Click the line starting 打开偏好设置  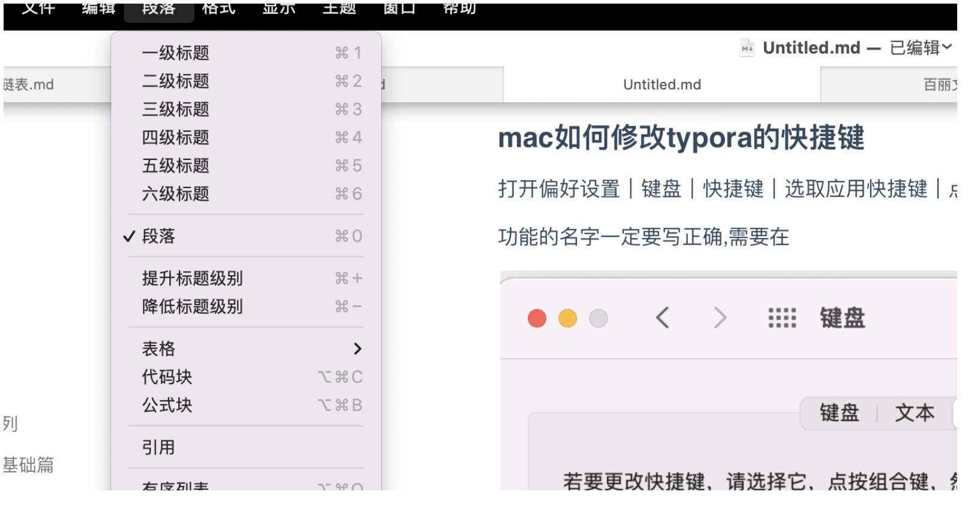click(727, 189)
